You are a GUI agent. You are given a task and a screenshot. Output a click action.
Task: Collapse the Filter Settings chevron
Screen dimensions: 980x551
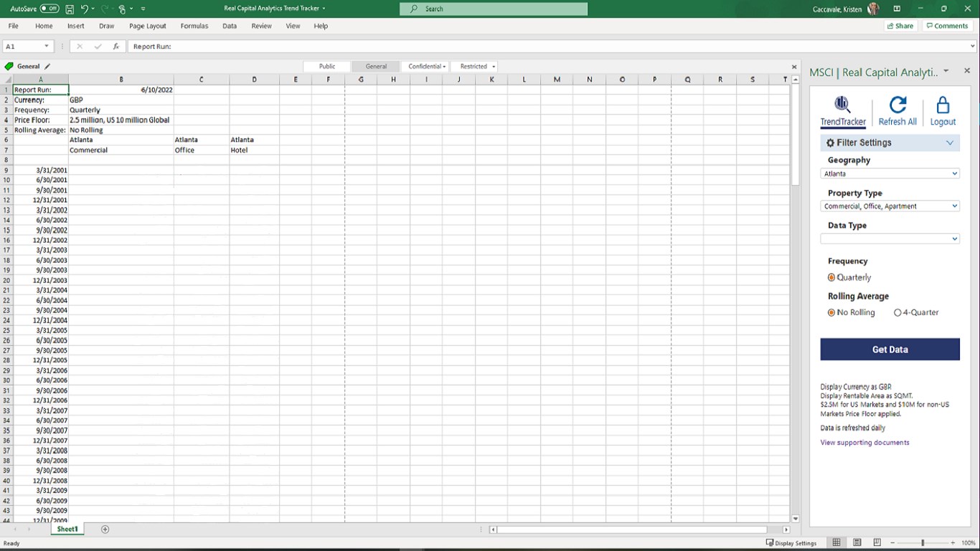point(950,143)
